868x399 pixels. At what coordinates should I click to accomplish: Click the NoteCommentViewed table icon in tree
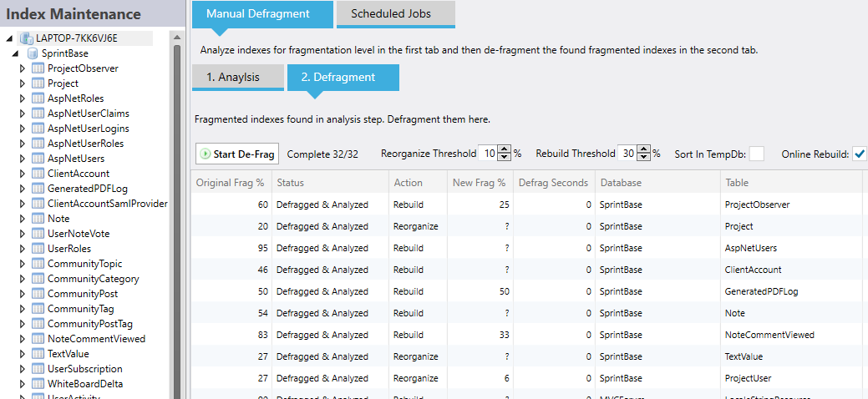point(38,339)
